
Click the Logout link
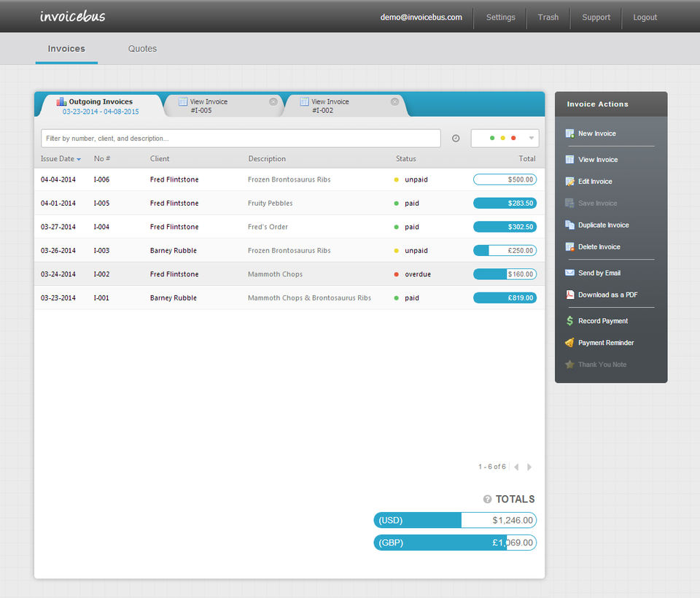pyautogui.click(x=645, y=17)
